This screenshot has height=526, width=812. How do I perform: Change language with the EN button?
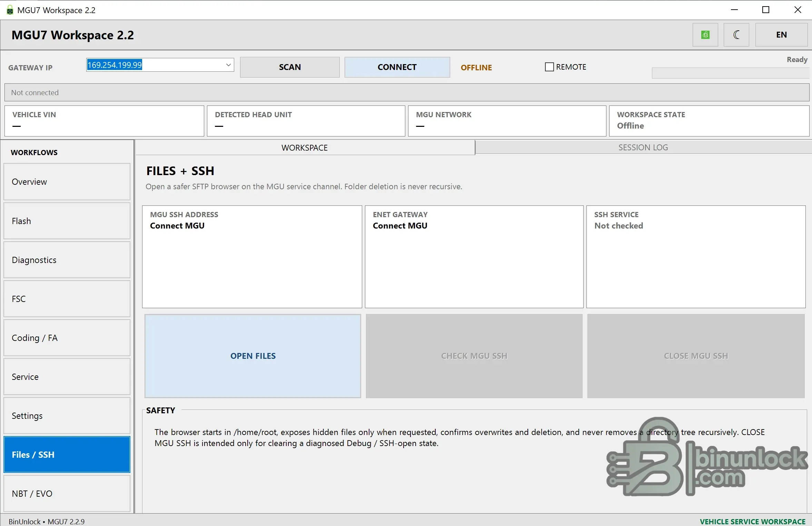click(781, 35)
